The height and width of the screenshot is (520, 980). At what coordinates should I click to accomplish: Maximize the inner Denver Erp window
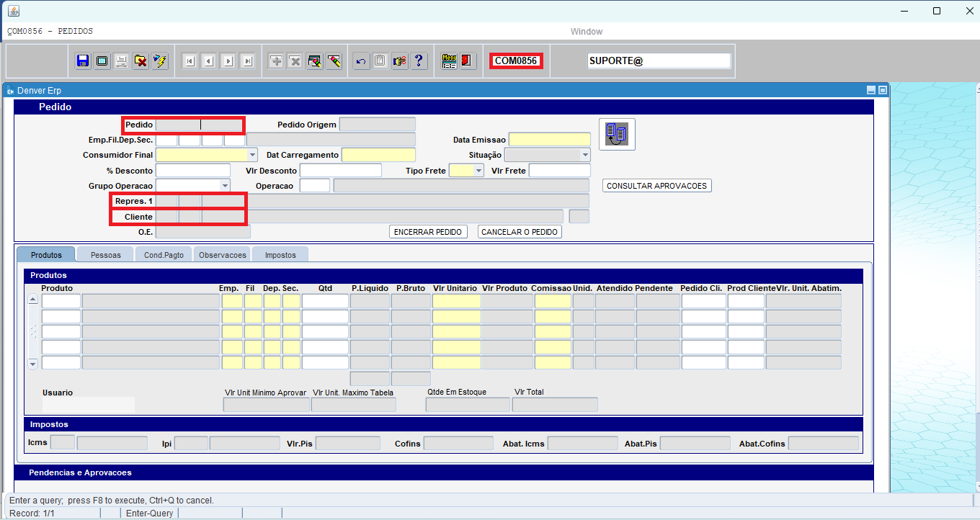882,91
